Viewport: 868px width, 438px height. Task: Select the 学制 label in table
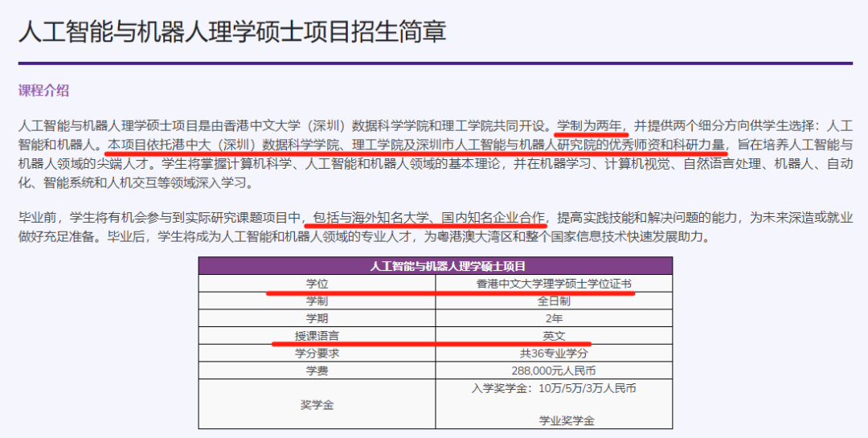click(x=317, y=302)
